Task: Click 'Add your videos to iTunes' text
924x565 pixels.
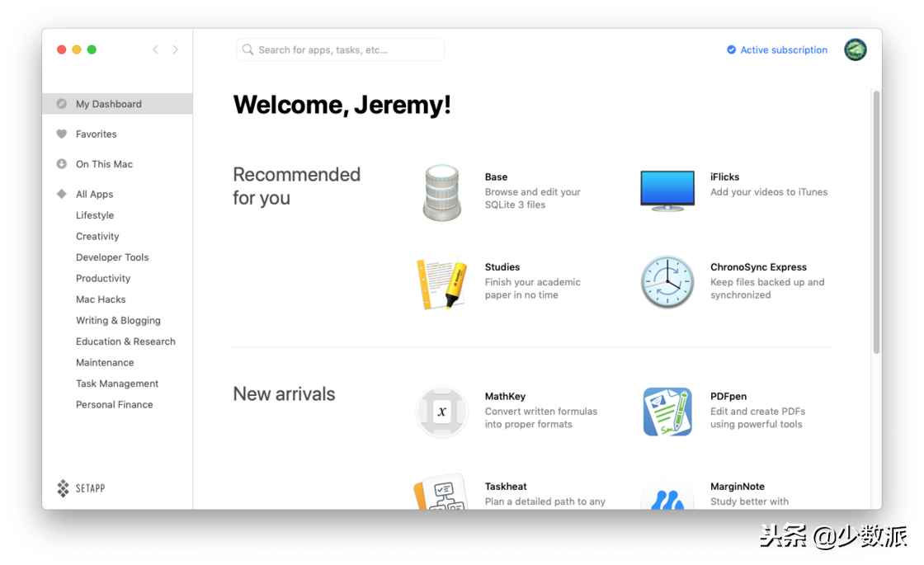Action: click(769, 192)
